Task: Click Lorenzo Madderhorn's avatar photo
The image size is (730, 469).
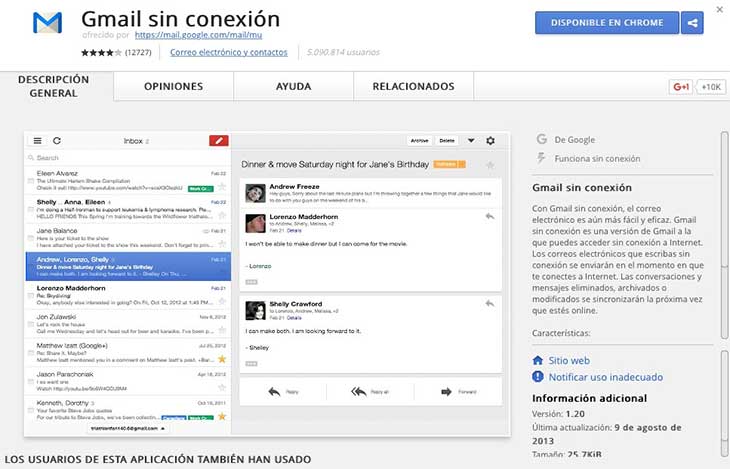Action: pos(255,224)
